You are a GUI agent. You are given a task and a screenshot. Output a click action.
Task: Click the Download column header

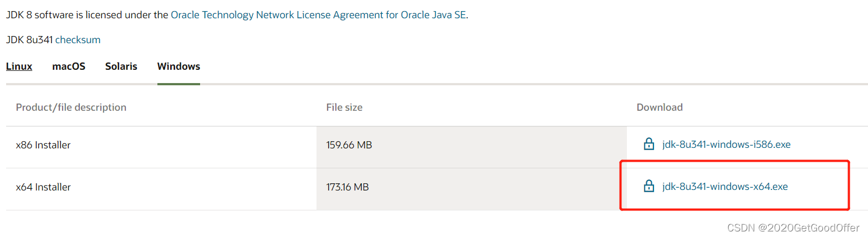coord(660,107)
